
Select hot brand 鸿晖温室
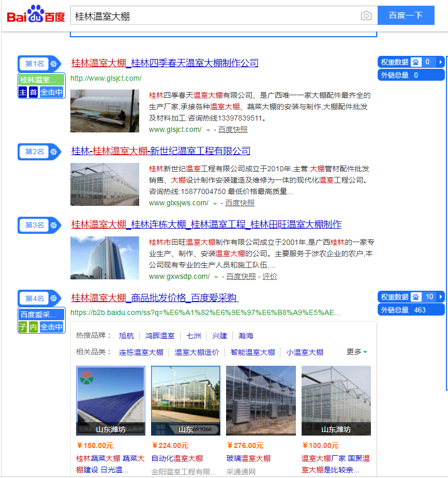[x=160, y=336]
